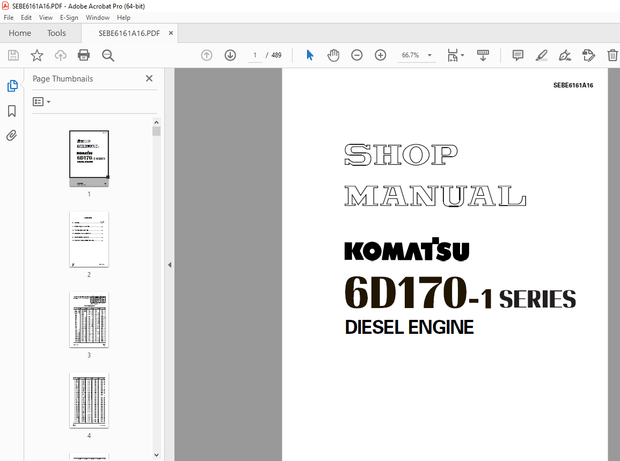Click the current page number field
The image size is (620, 461).
[x=255, y=55]
